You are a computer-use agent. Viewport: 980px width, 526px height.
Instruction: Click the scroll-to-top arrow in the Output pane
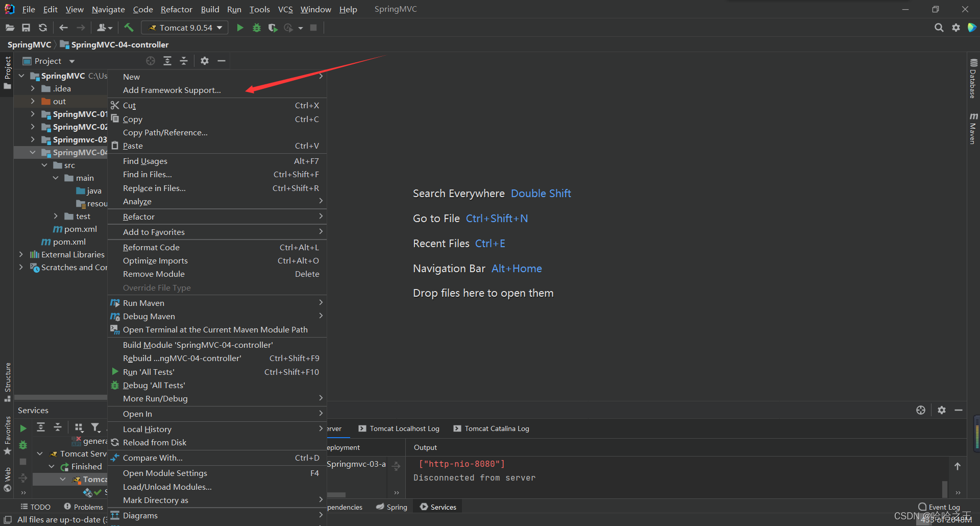(x=958, y=466)
